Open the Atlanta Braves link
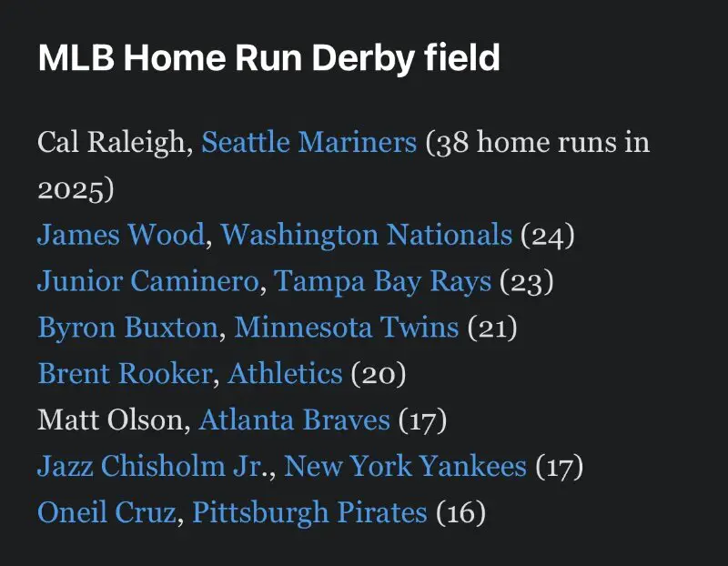This screenshot has height=566, width=728. point(294,420)
